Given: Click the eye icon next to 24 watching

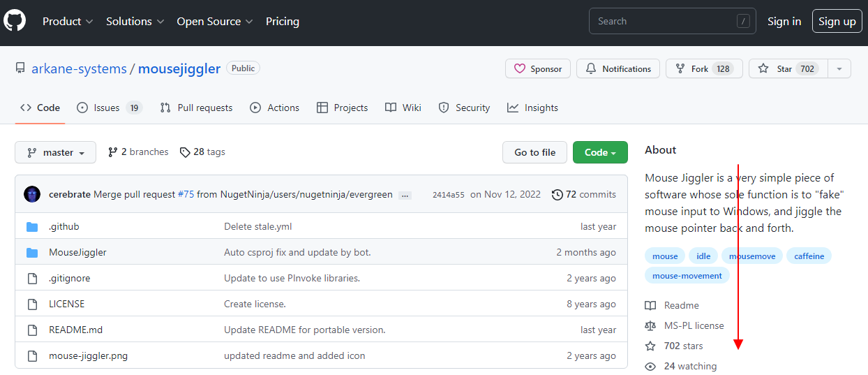Looking at the screenshot, I should [650, 366].
